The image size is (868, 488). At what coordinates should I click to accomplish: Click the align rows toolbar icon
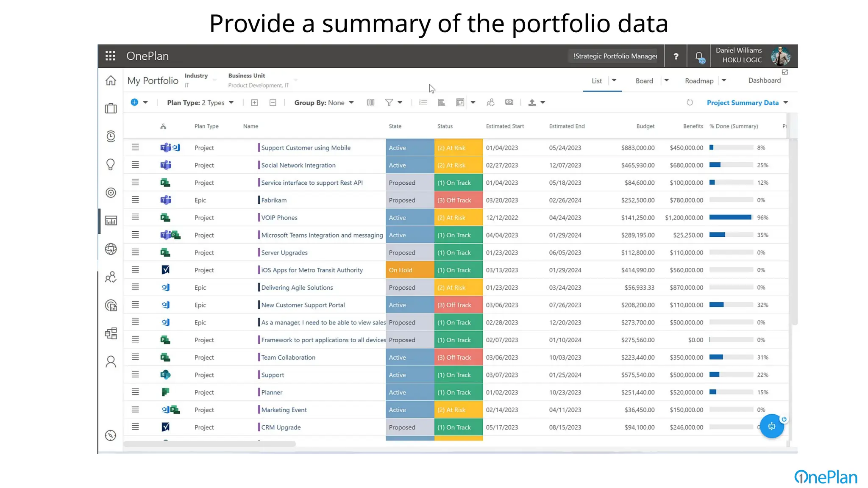441,103
